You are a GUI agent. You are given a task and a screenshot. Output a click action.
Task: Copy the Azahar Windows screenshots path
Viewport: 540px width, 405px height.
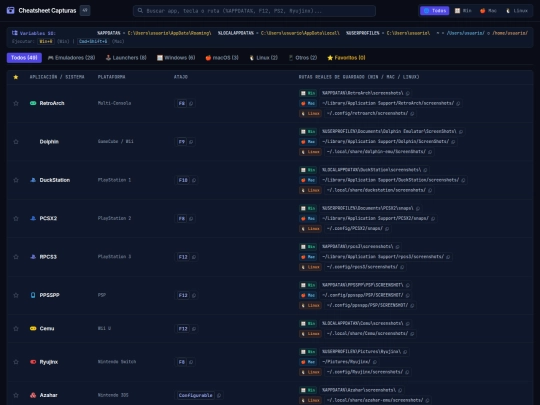(400, 391)
